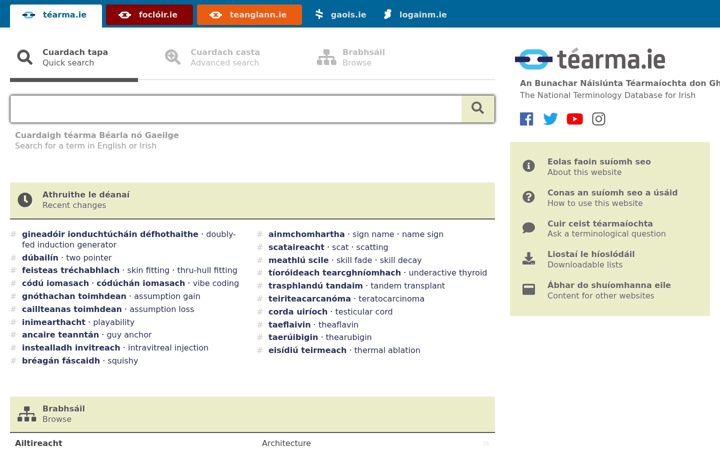720x450 pixels.
Task: Open term inimearthacht
Action: point(54,322)
